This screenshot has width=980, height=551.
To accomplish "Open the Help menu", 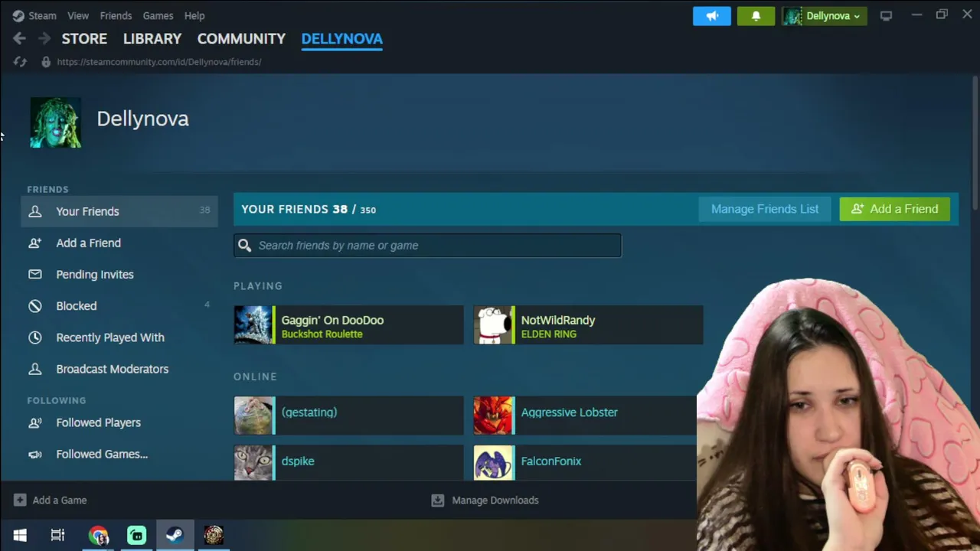I will point(194,15).
